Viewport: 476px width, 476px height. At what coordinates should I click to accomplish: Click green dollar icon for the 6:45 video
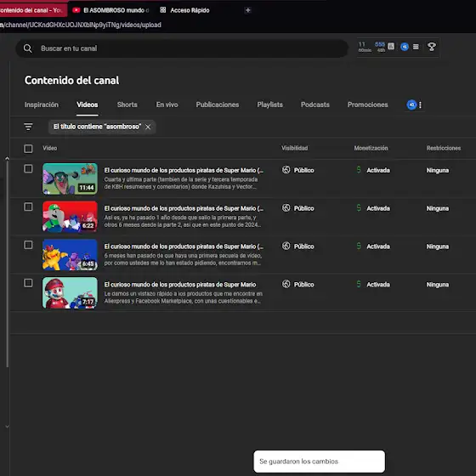[x=359, y=246]
